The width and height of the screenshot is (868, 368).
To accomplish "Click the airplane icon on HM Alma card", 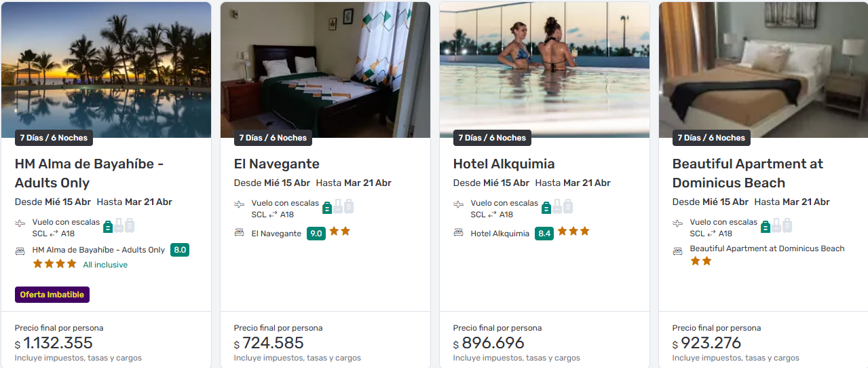I will (20, 223).
